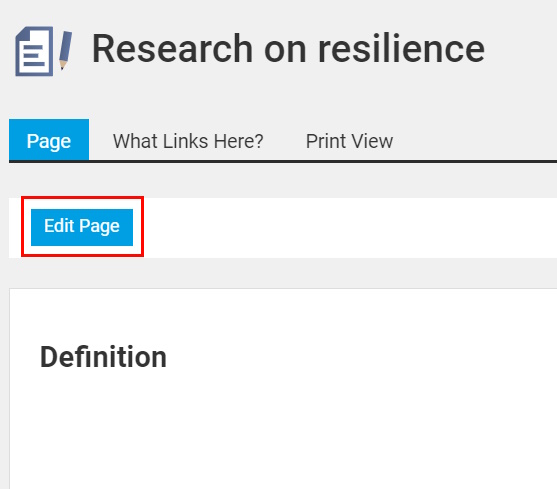Click the word Research in the title
The width and height of the screenshot is (557, 489).
pos(173,49)
